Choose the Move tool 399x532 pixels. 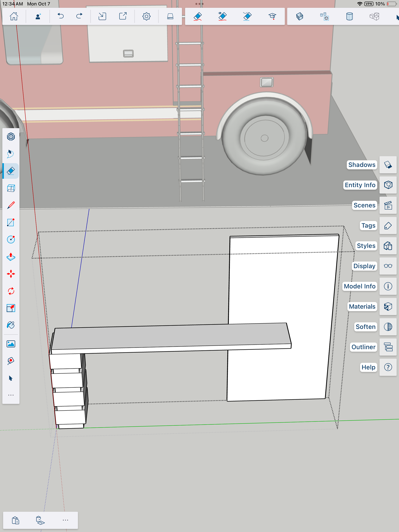[11, 274]
